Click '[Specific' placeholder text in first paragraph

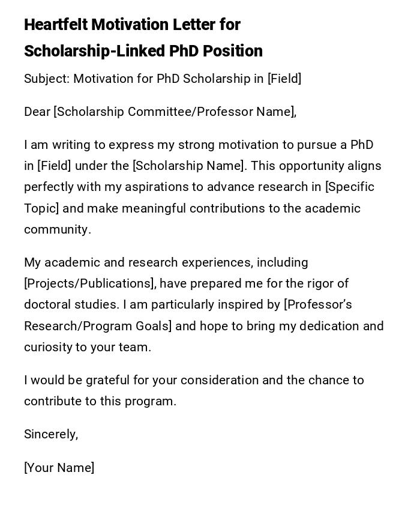pyautogui.click(x=350, y=187)
